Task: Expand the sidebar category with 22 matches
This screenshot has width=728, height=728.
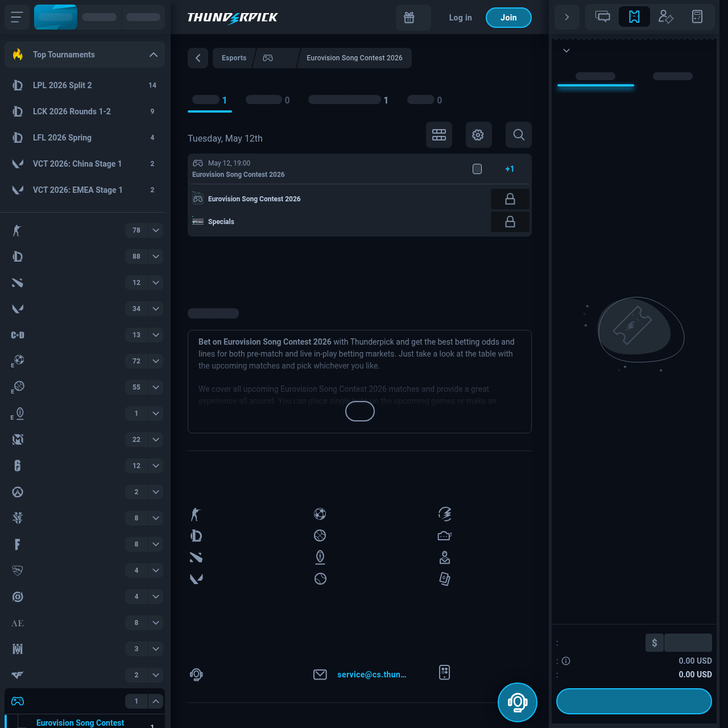Action: 156,440
